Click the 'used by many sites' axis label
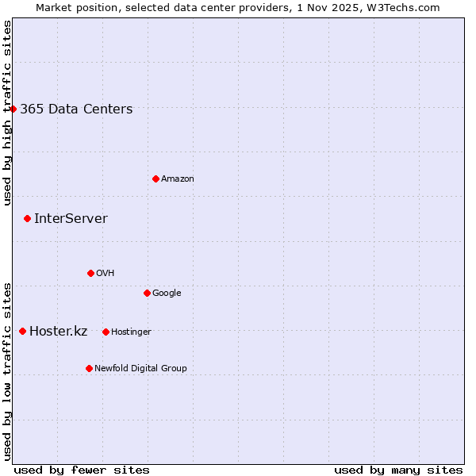476x476 pixels. pos(398,470)
